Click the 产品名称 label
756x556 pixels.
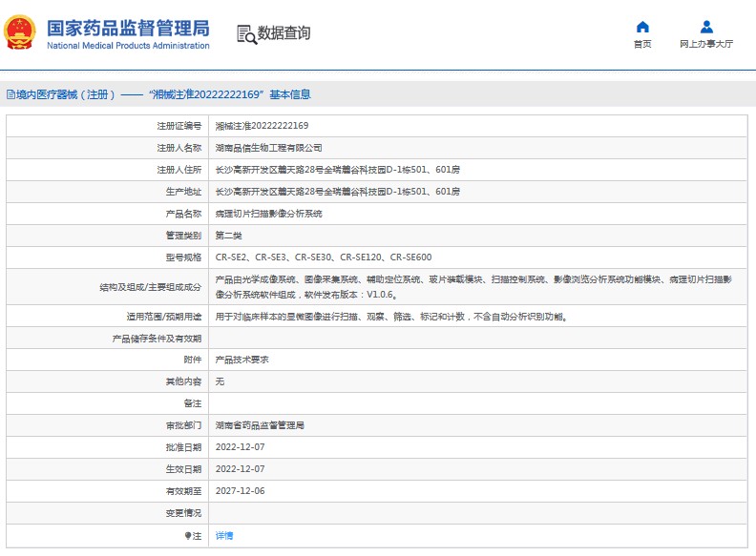[x=183, y=214]
